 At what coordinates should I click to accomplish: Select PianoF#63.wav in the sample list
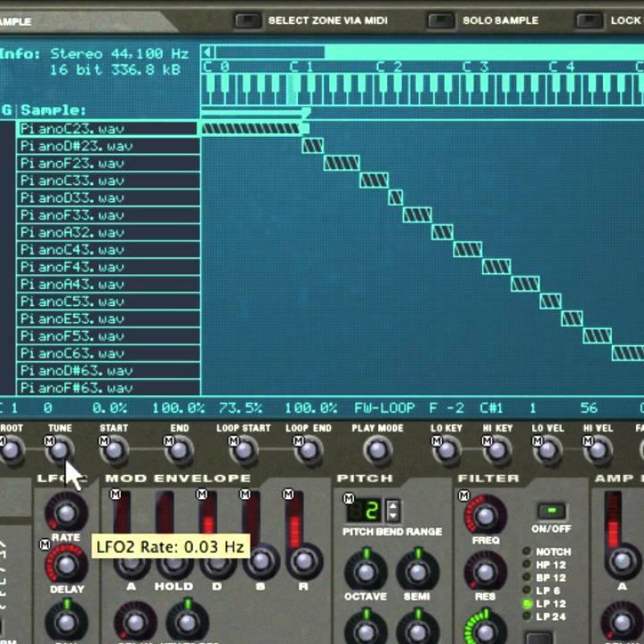pos(108,389)
